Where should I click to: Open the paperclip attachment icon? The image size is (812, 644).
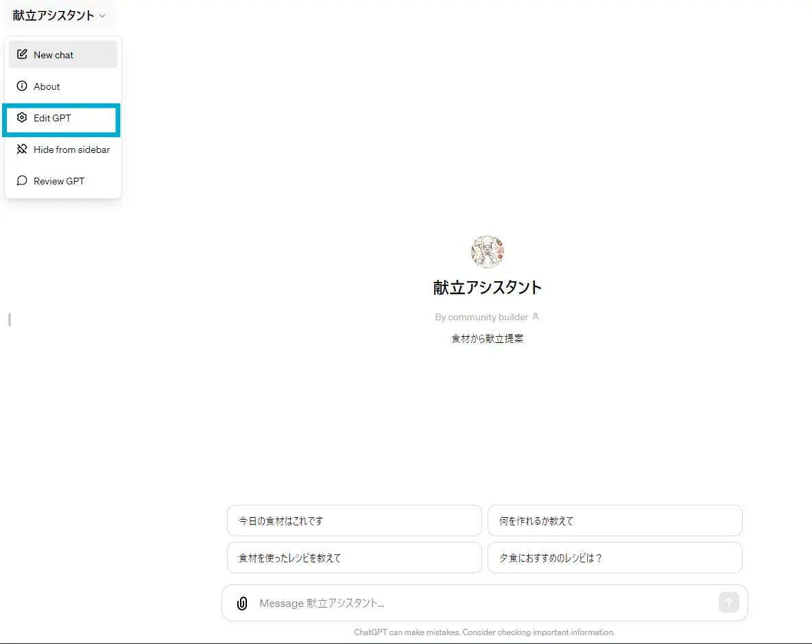coord(241,603)
